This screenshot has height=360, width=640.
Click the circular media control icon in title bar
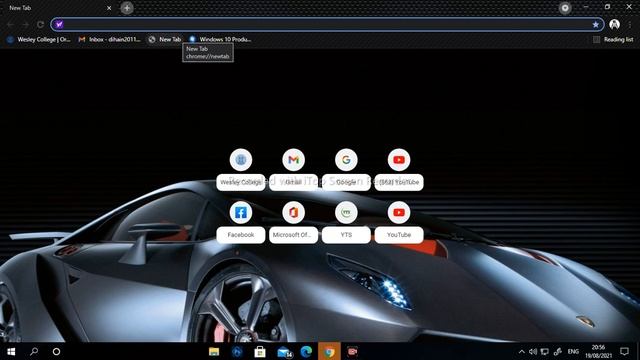click(565, 8)
